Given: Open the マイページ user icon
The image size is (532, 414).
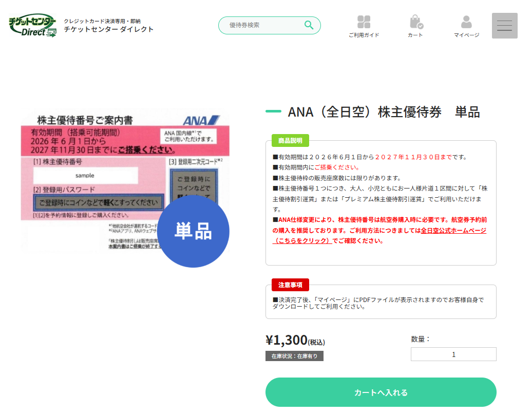Looking at the screenshot, I should [466, 22].
